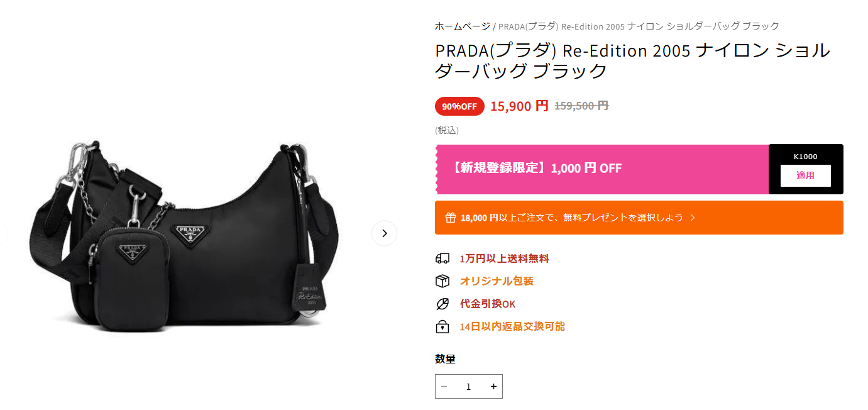Click the delivery truck free shipping icon

pyautogui.click(x=442, y=258)
